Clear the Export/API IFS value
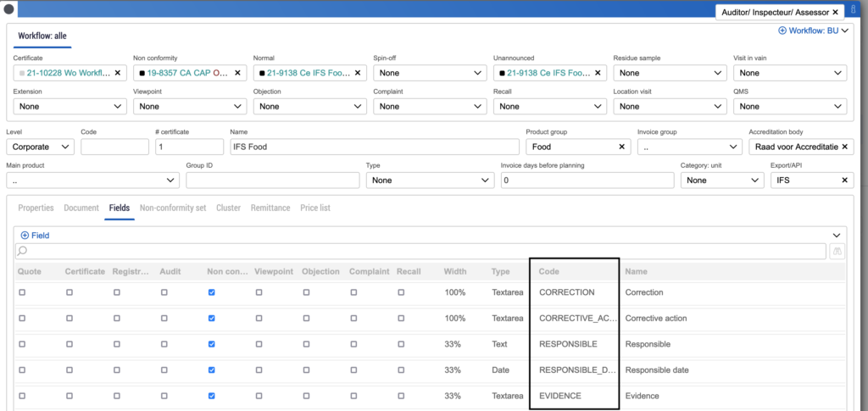Image resolution: width=868 pixels, height=411 pixels. (844, 181)
